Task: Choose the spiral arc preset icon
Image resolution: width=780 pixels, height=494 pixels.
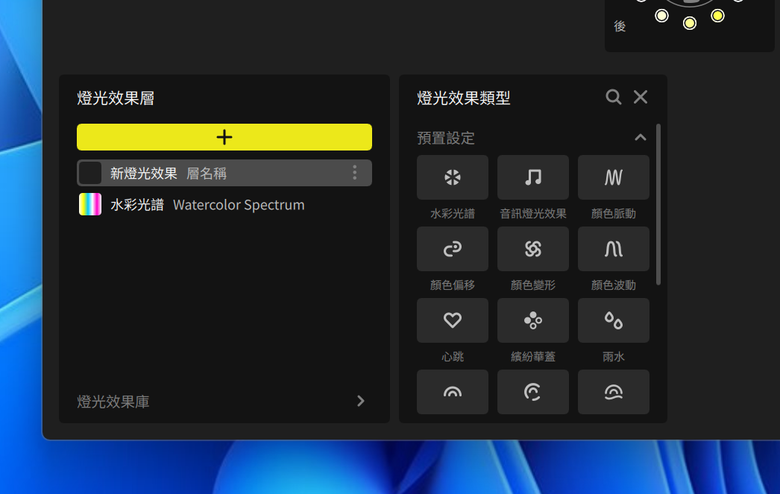Action: coord(533,392)
